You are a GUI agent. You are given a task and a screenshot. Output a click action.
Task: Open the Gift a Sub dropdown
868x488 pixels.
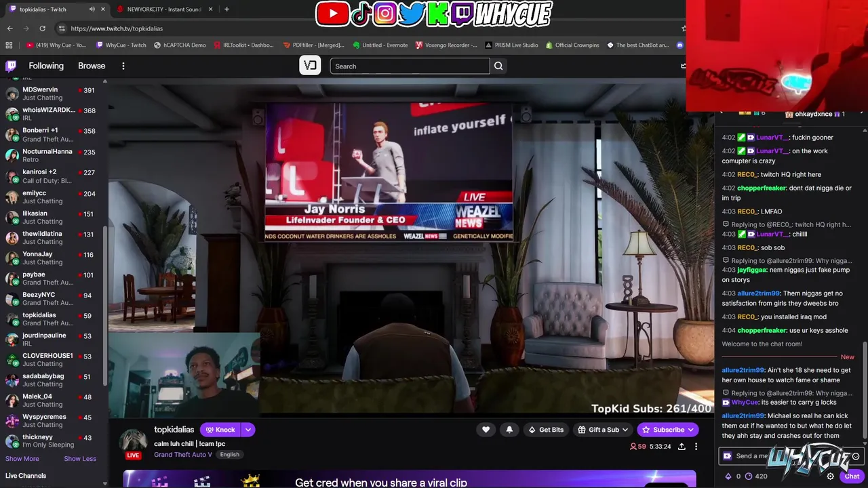click(603, 430)
